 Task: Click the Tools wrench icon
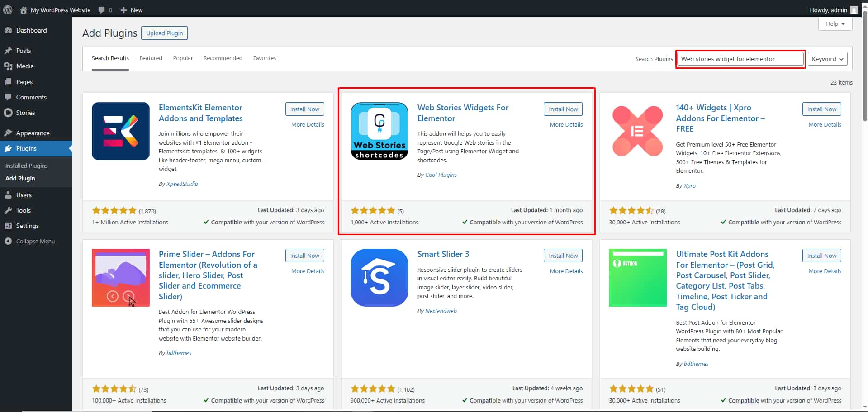(x=8, y=210)
